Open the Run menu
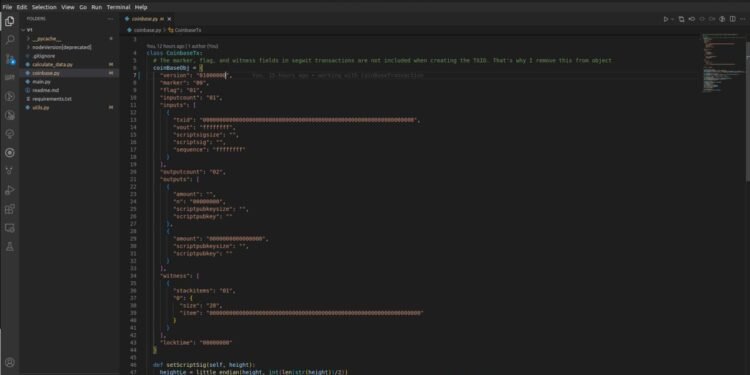750x375 pixels. (x=97, y=7)
